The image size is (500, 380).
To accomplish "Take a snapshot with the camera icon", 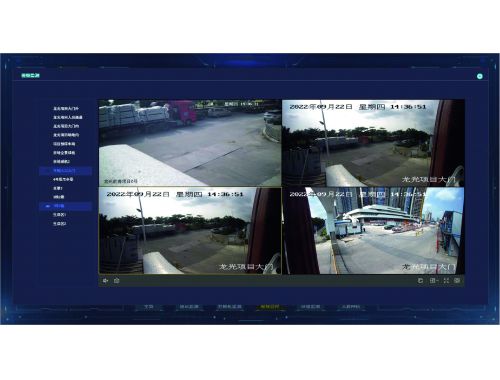I will click(x=116, y=281).
